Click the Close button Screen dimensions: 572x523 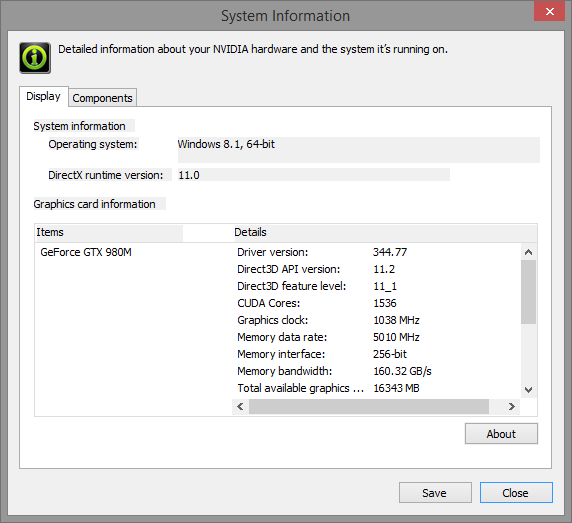click(x=516, y=493)
